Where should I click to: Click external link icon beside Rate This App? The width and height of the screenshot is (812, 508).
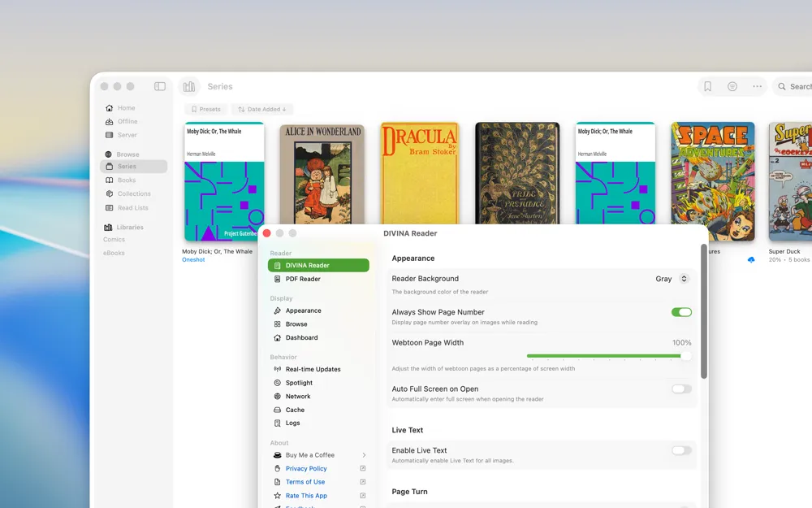pyautogui.click(x=362, y=496)
